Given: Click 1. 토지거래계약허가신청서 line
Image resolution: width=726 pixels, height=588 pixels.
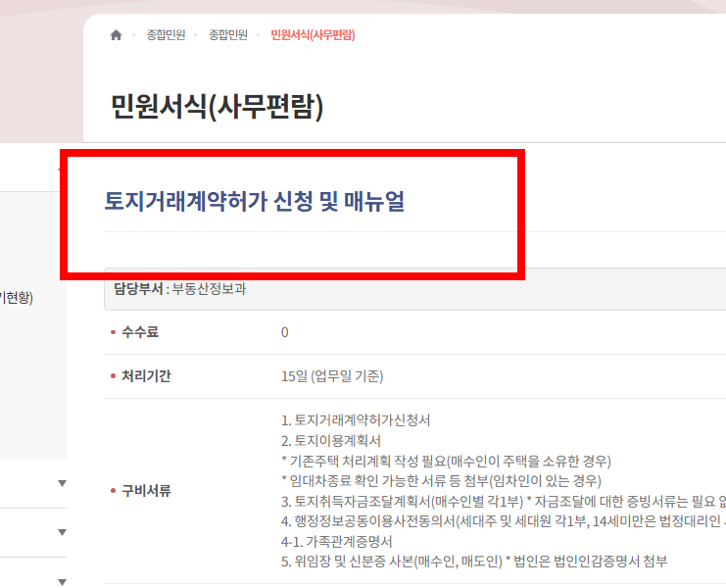Looking at the screenshot, I should 356,420.
